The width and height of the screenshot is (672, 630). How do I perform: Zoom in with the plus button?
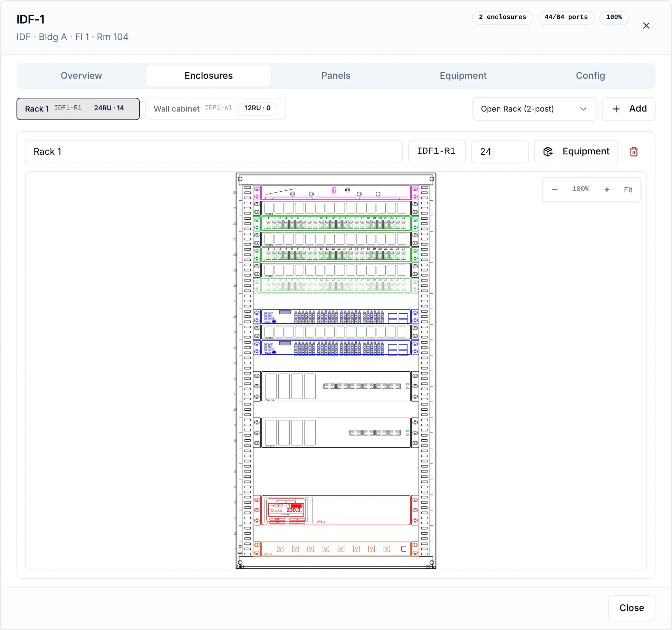[x=607, y=190]
